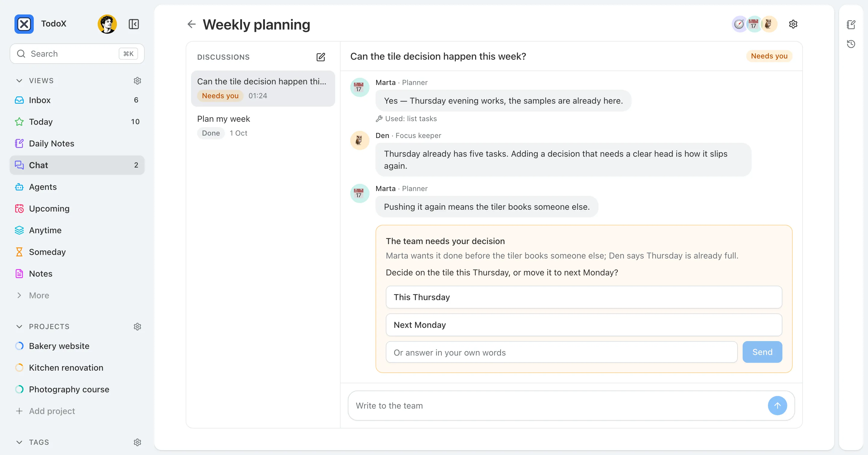Click Den's owl avatar in the chat
The width and height of the screenshot is (868, 455).
tap(360, 140)
